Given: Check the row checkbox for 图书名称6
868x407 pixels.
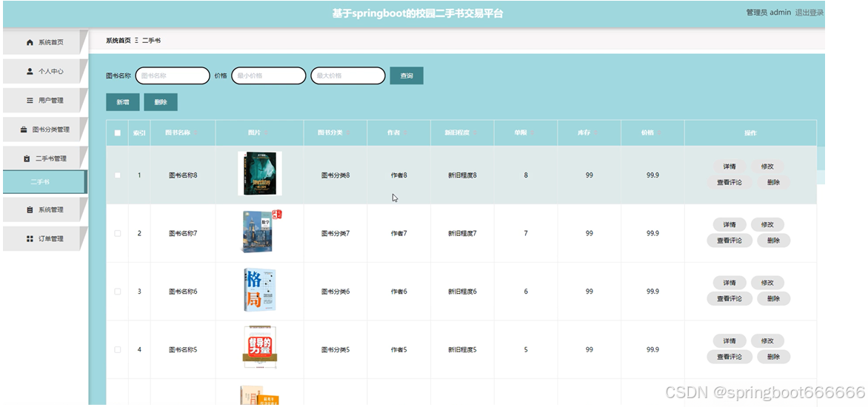Looking at the screenshot, I should point(117,292).
